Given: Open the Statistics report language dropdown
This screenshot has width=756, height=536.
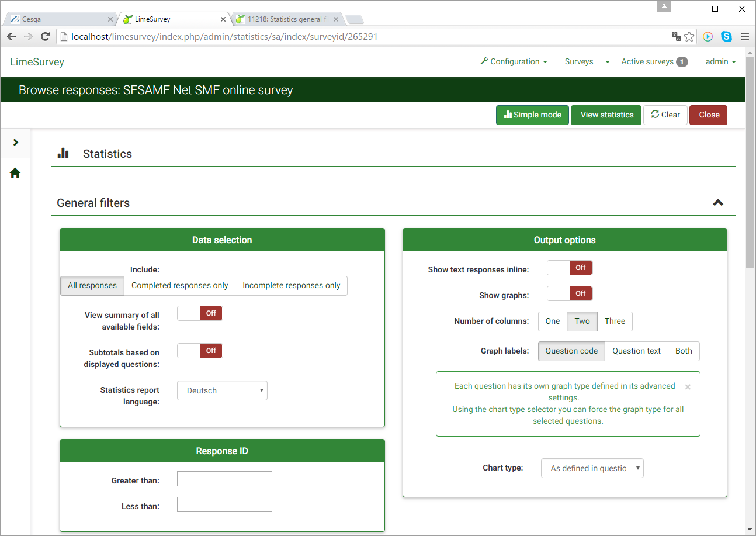Looking at the screenshot, I should point(222,390).
